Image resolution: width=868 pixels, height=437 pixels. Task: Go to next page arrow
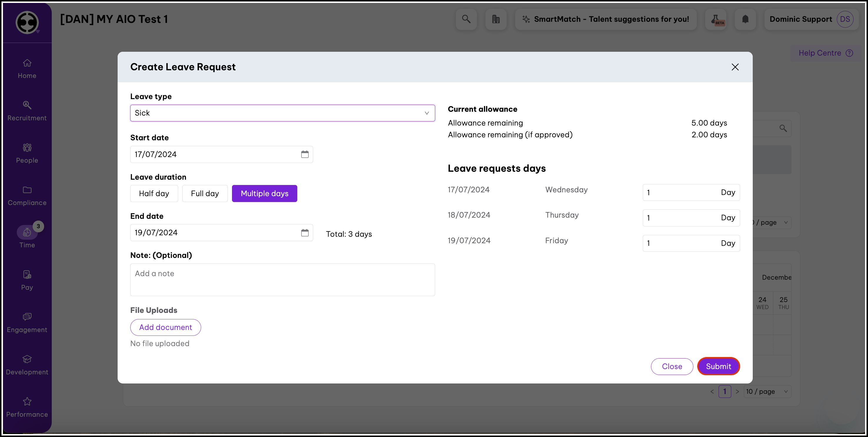(x=737, y=391)
